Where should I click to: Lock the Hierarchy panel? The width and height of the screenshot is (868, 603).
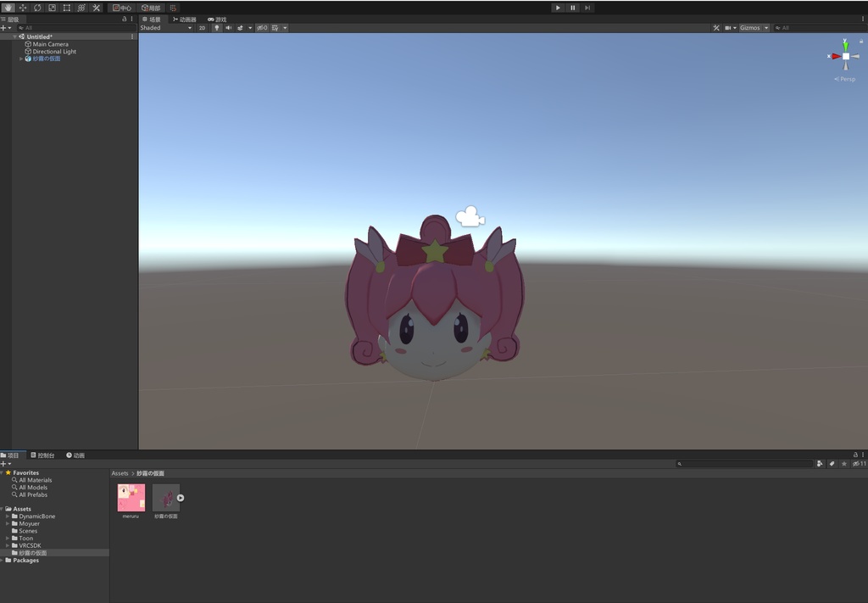tap(124, 19)
